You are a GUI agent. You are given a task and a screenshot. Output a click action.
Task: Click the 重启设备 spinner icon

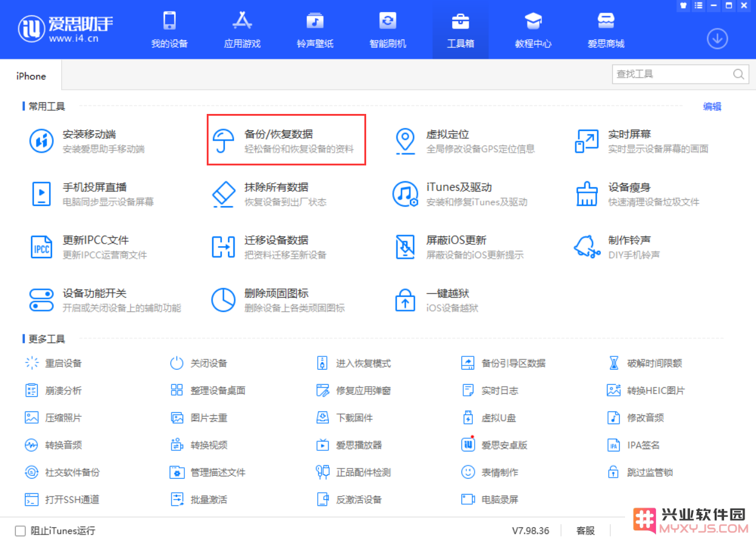(x=32, y=363)
